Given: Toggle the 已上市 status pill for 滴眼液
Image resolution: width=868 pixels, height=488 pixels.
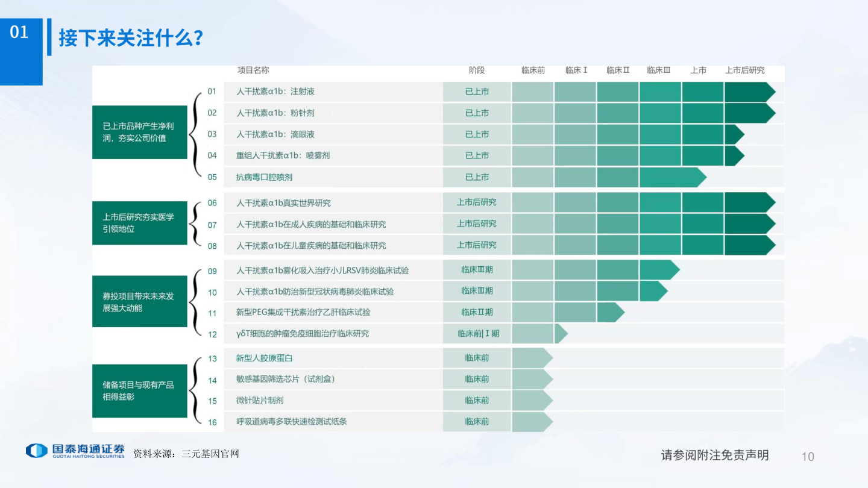Looking at the screenshot, I should 477,134.
